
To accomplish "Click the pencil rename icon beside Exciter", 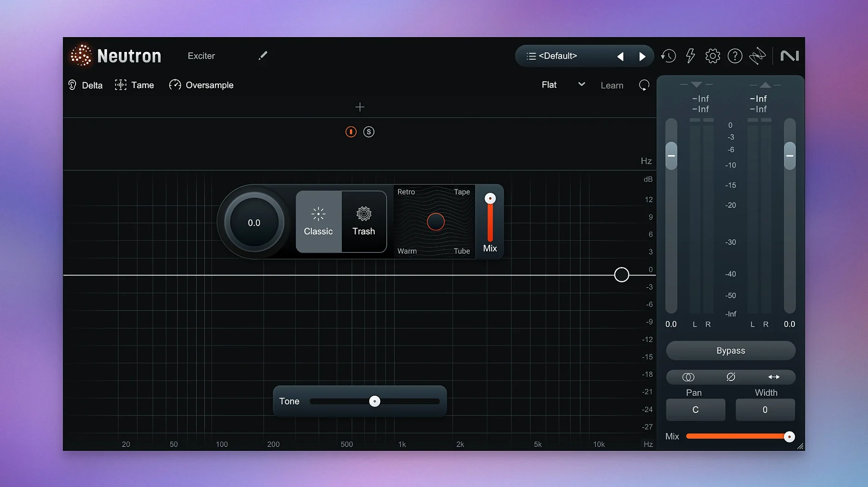I will (x=263, y=56).
